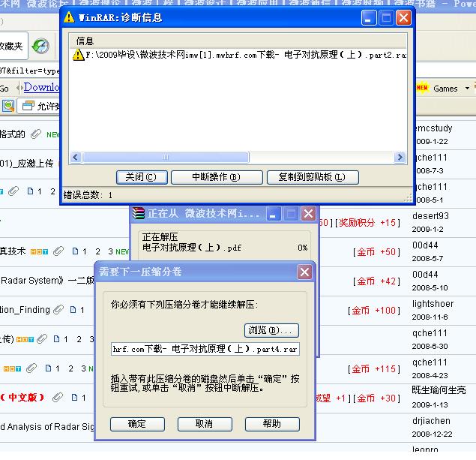This screenshot has height=460, width=476.
Task: Open Analysis of Radar Sig thread link
Action: click(47, 427)
